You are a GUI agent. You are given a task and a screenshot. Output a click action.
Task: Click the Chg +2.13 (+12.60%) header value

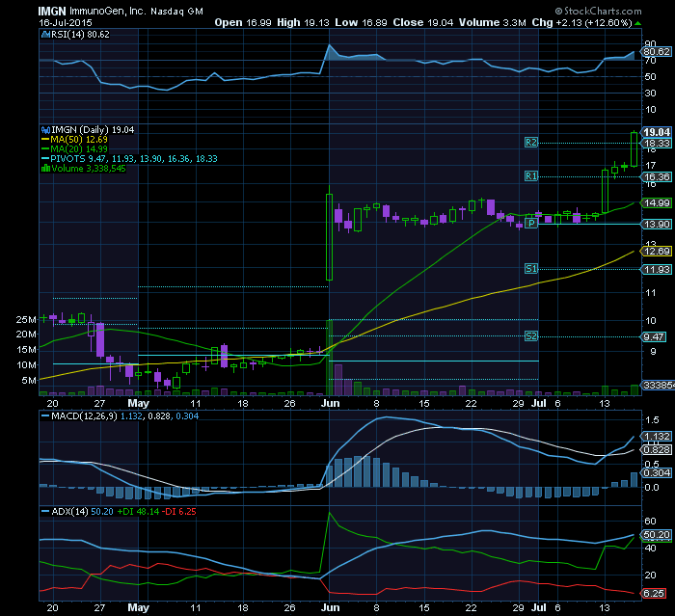[x=582, y=23]
